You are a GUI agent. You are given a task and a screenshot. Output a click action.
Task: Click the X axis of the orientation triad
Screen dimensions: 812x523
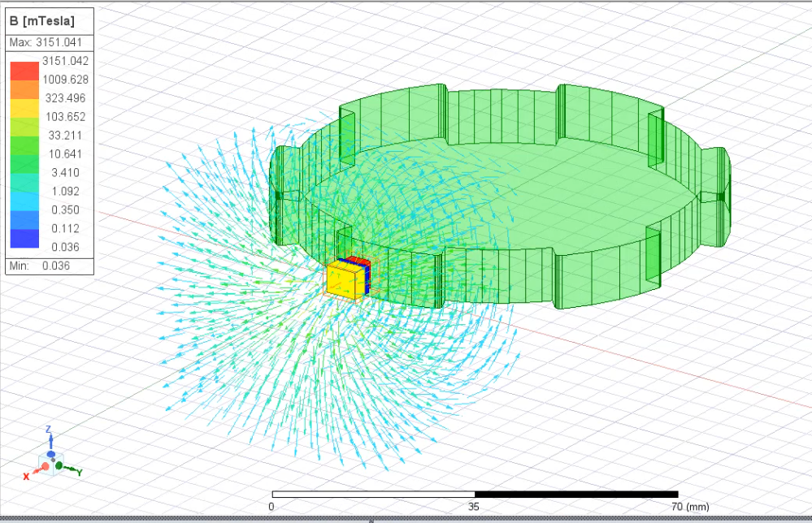35,471
